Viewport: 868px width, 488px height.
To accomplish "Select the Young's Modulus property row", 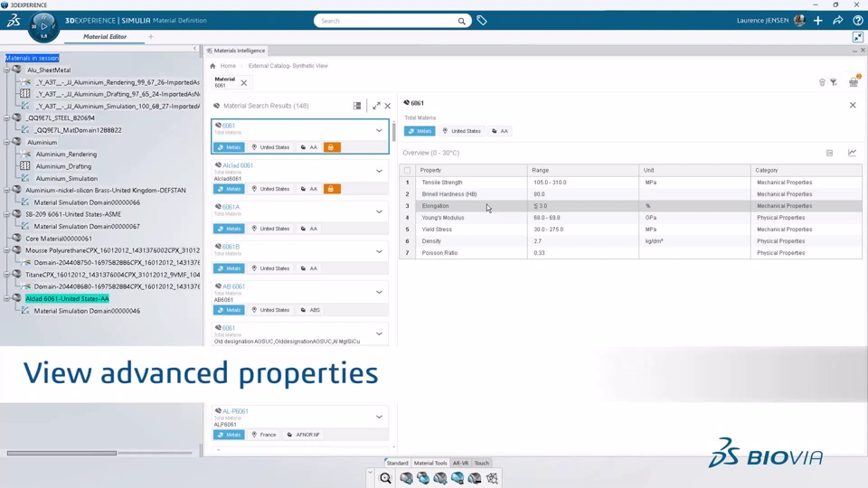I will 630,218.
